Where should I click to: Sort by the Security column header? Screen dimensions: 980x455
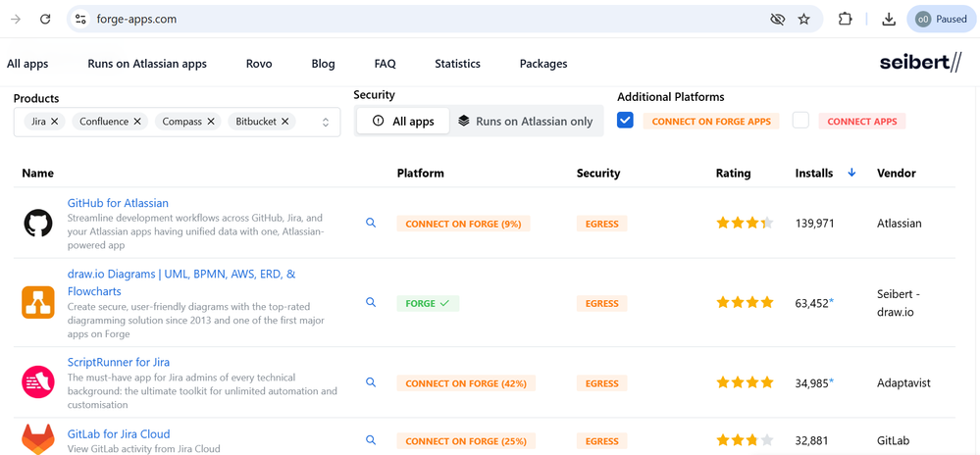[598, 174]
